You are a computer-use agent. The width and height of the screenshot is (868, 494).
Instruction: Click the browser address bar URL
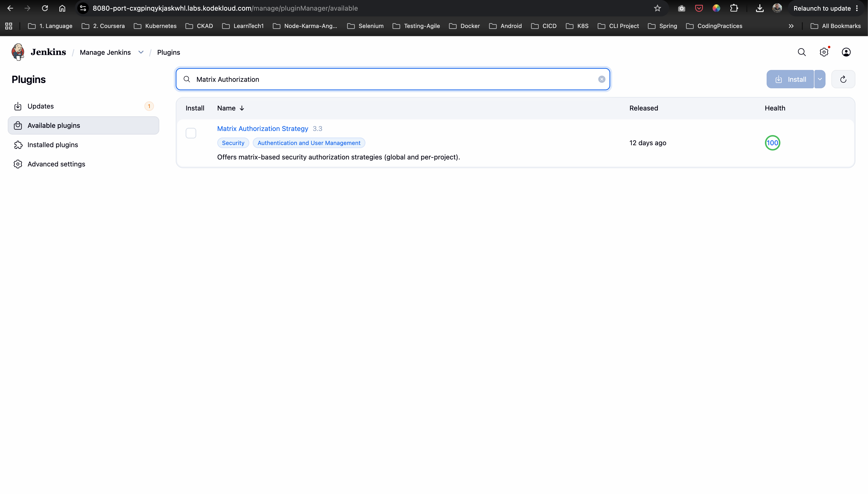[225, 8]
